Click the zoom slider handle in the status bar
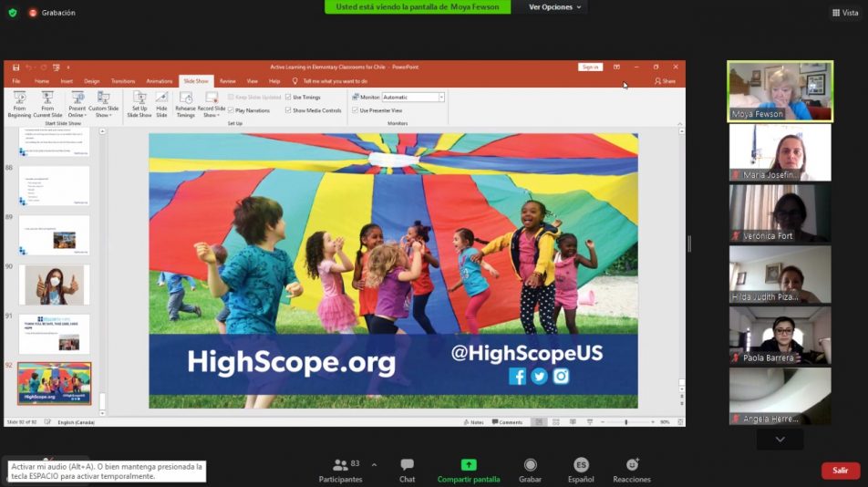This screenshot has width=868, height=487. [626, 422]
